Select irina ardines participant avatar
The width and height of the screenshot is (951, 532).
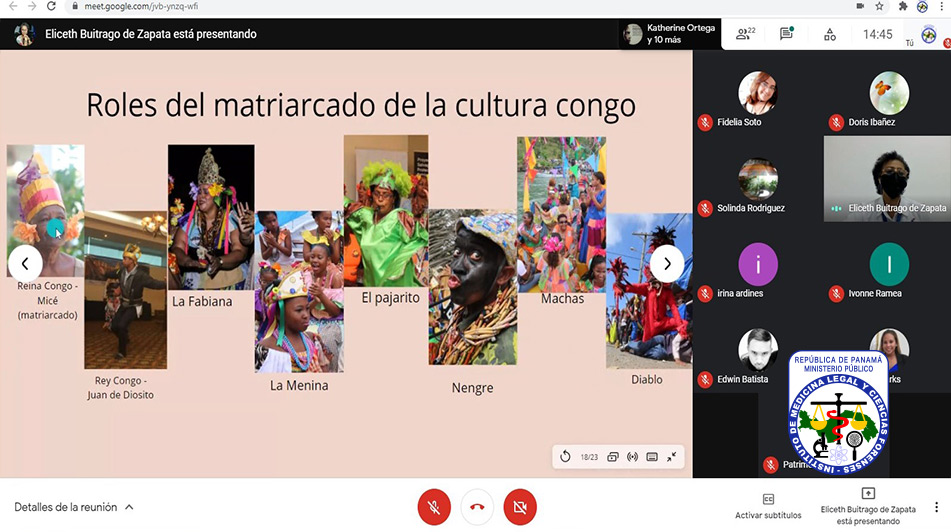pyautogui.click(x=758, y=264)
